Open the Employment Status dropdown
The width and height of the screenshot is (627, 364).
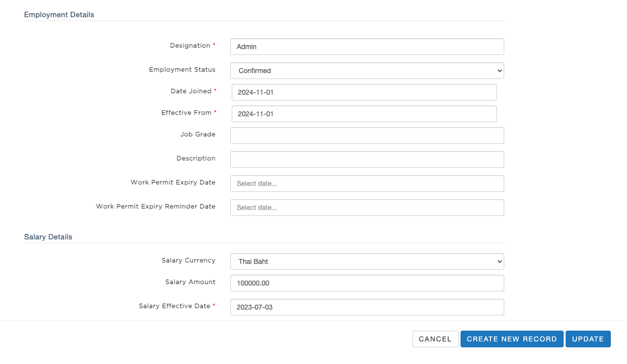coord(367,71)
